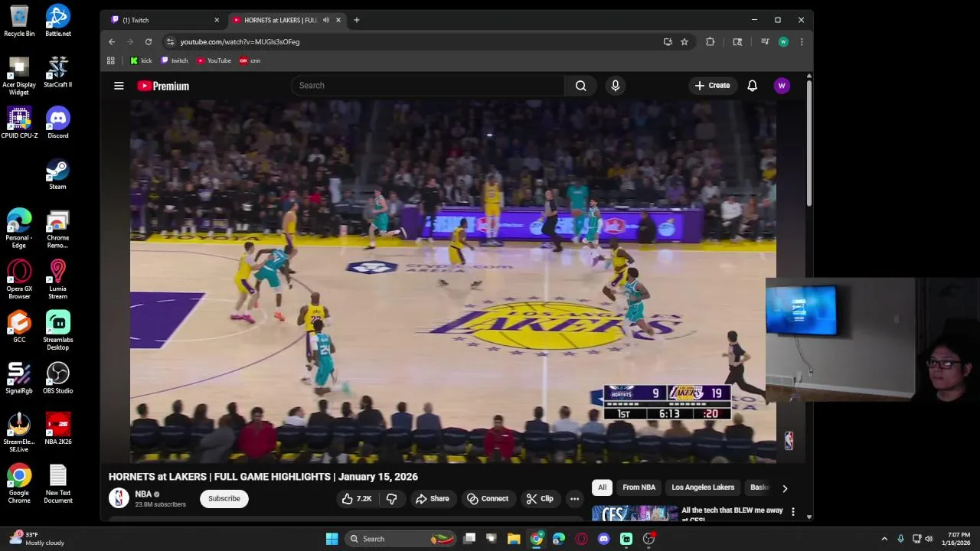Go to the YouTube Premium home logo
Viewport: 980px width, 551px height.
(163, 86)
